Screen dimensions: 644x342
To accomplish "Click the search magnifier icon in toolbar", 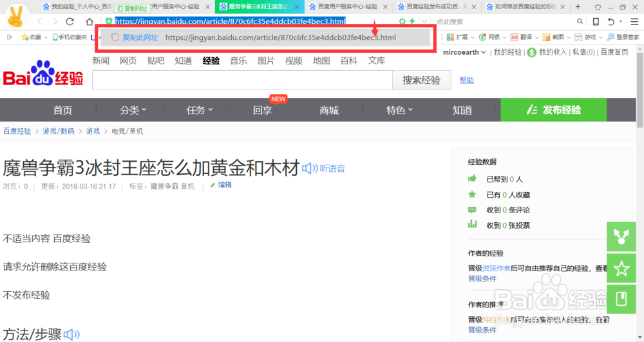I will tap(580, 21).
